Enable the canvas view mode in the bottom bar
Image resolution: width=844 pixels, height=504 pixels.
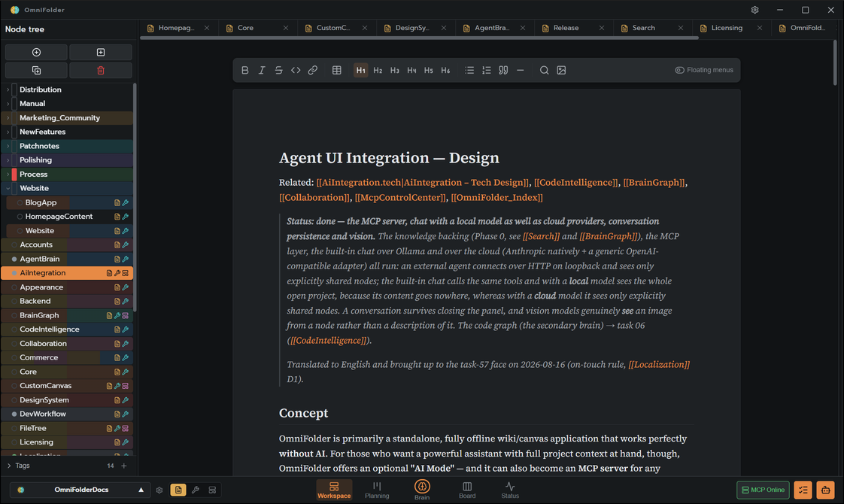213,490
